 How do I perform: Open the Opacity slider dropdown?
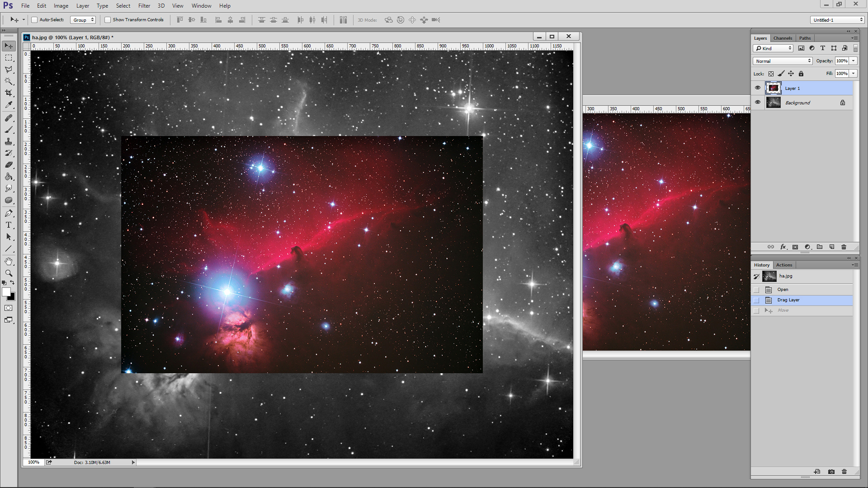853,61
